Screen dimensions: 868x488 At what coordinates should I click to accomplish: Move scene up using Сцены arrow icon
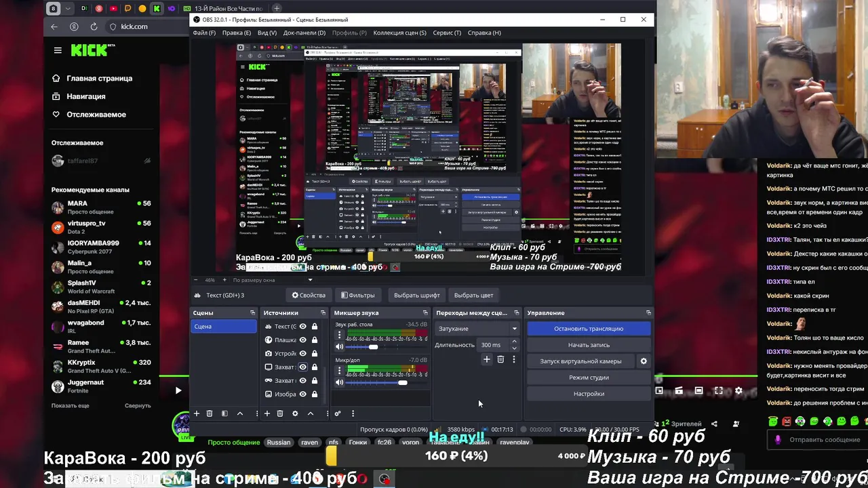coord(239,413)
